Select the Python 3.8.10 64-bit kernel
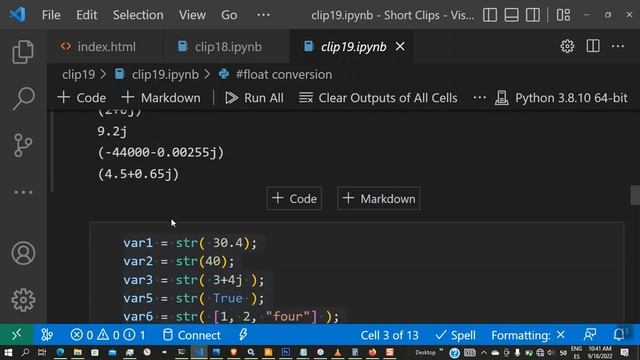640x360 pixels. click(x=561, y=98)
